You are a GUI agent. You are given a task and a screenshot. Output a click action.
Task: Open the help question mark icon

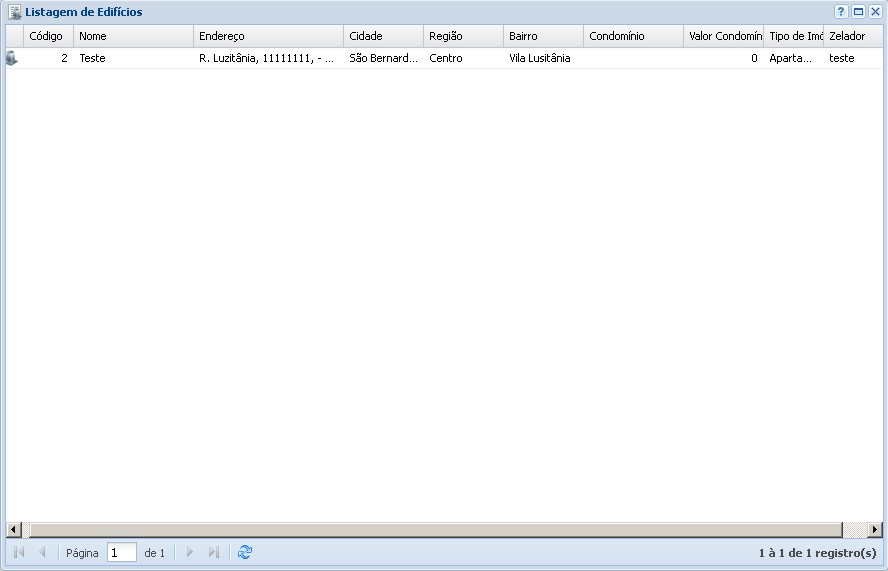tap(841, 12)
